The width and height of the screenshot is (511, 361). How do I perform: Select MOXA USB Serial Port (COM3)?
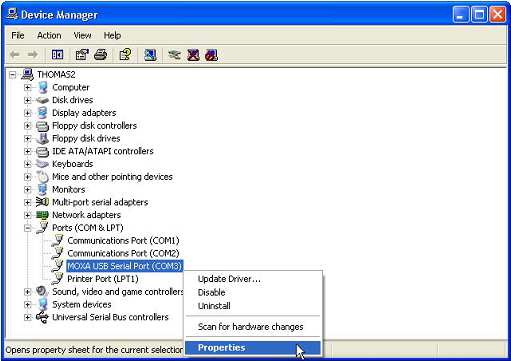click(x=125, y=266)
